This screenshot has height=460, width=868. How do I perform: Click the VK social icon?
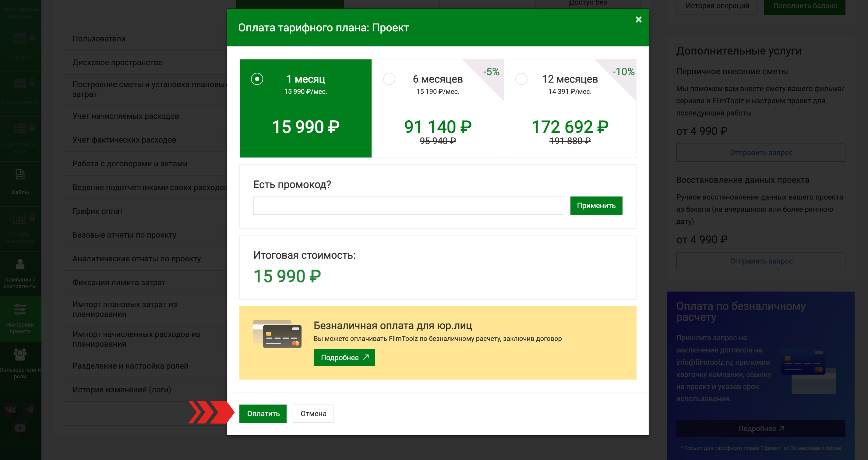coord(11,409)
